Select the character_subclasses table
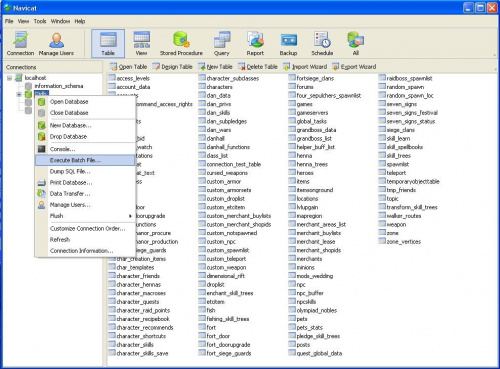The height and width of the screenshot is (369, 500). [x=229, y=78]
